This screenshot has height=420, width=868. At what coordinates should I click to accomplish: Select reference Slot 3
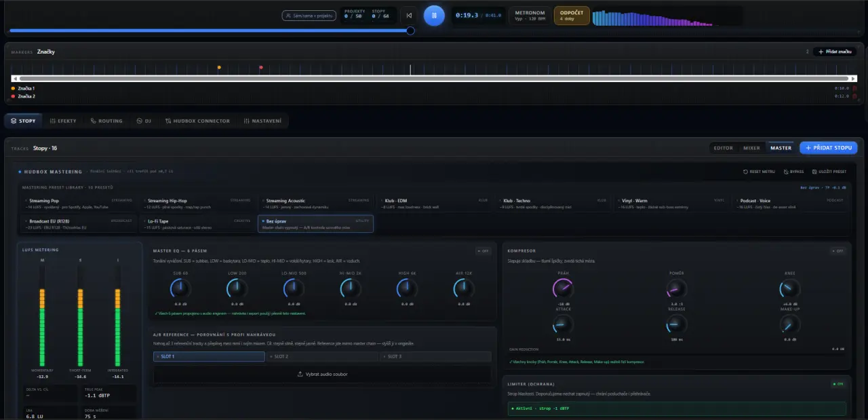436,356
